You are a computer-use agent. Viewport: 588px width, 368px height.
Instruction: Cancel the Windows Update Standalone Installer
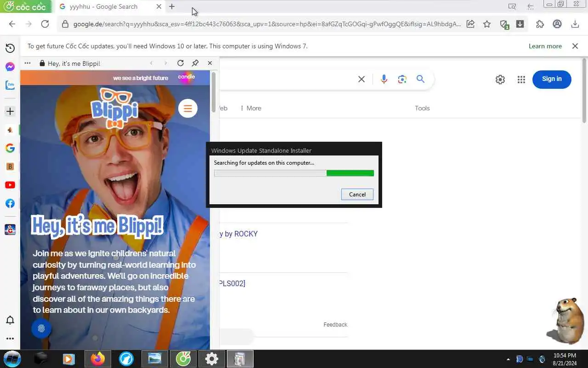[x=357, y=194]
